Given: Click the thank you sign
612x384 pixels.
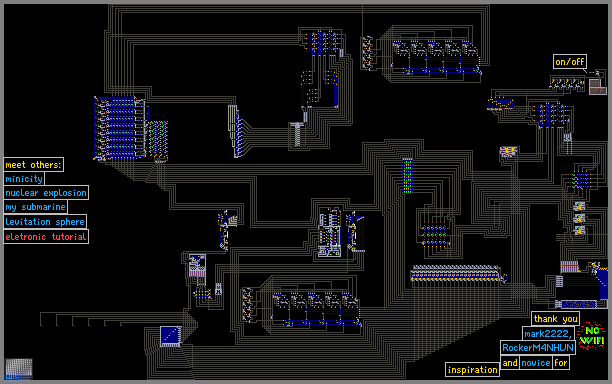Looking at the screenshot, I should 555,319.
